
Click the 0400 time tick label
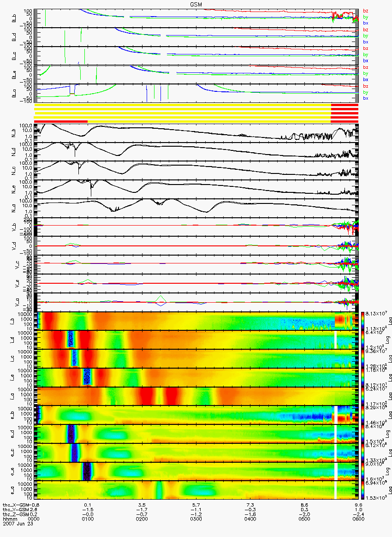click(250, 519)
